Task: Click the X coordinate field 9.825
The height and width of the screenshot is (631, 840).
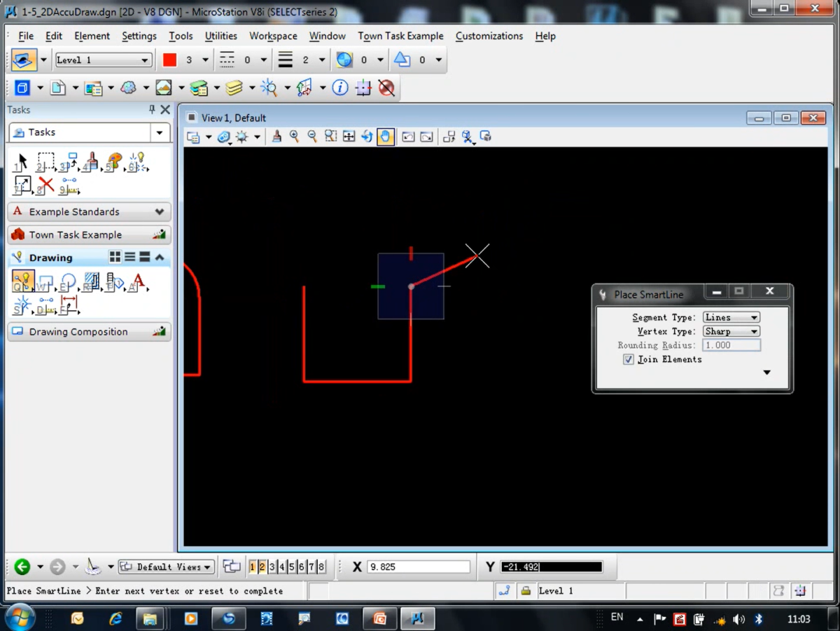Action: 419,567
